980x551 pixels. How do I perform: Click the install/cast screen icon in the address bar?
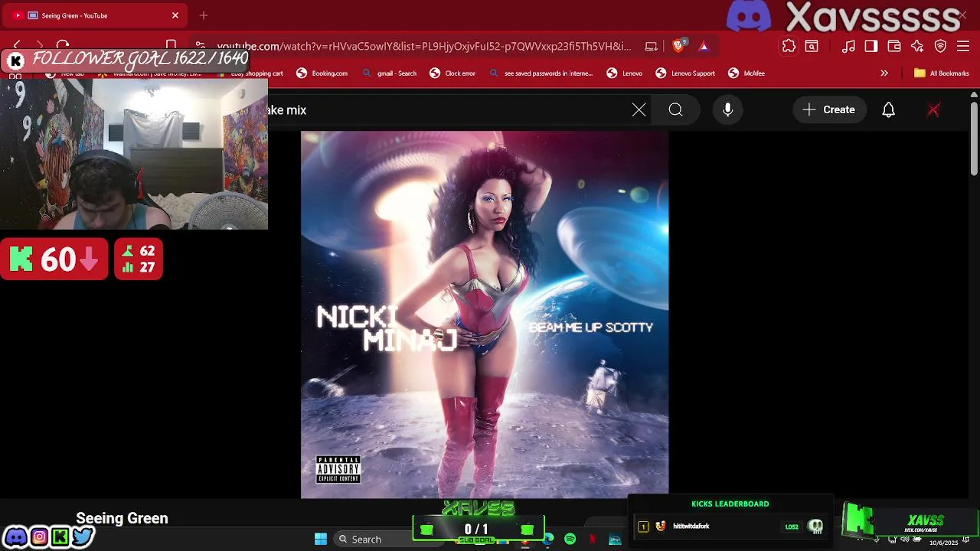651,46
